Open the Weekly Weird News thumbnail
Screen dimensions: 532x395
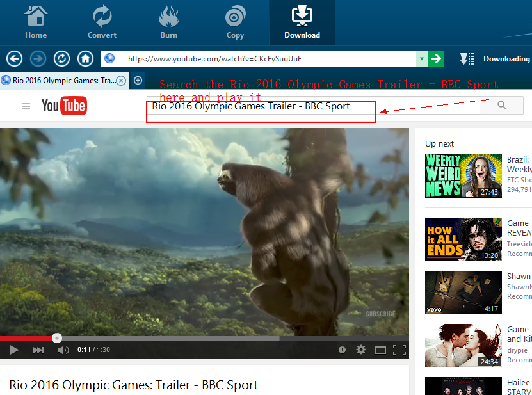(x=463, y=176)
